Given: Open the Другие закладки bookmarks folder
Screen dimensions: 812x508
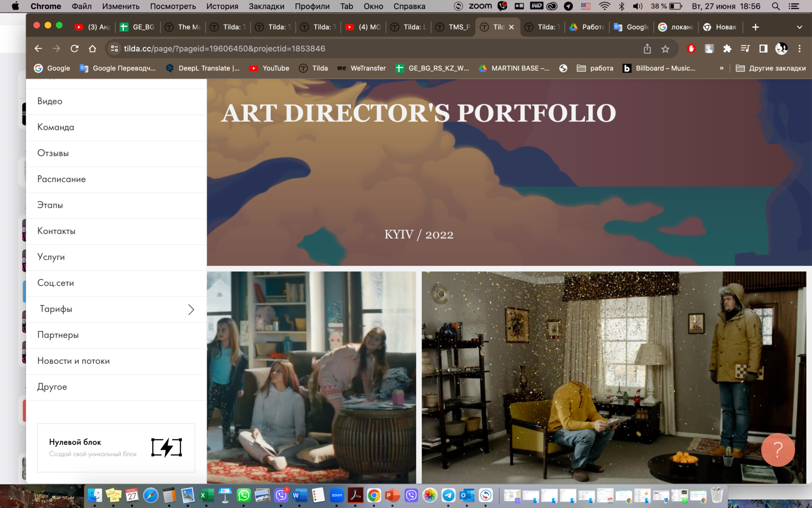Looking at the screenshot, I should tap(770, 68).
